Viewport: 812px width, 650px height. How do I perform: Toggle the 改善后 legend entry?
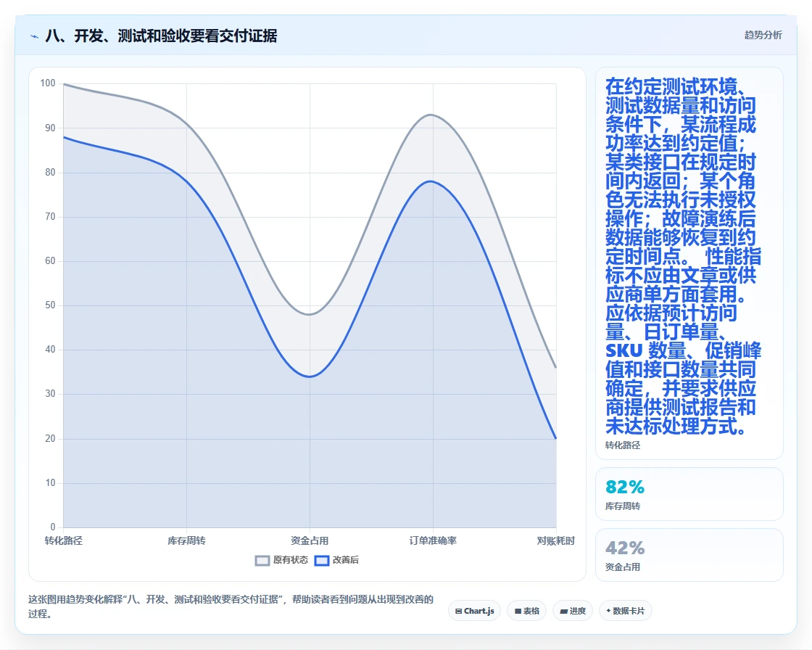[337, 560]
